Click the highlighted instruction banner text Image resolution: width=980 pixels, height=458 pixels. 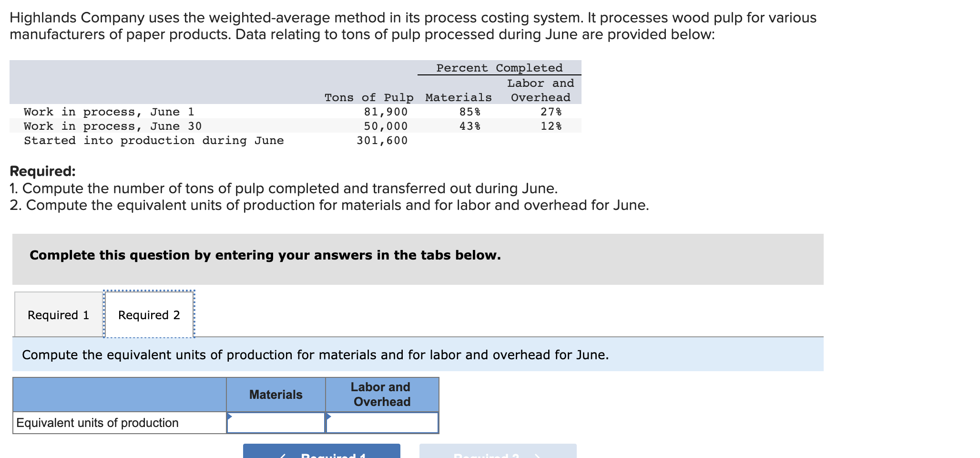(316, 354)
